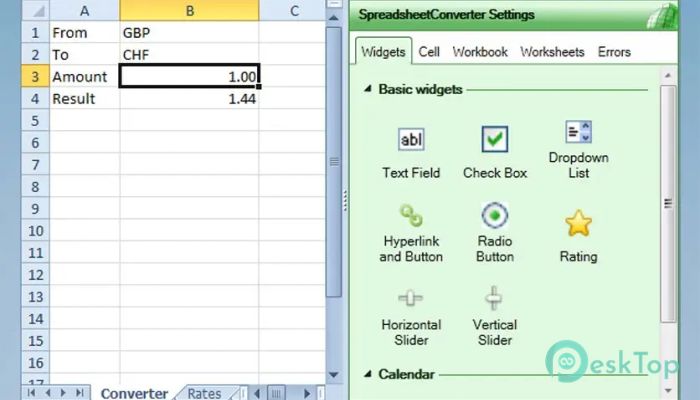This screenshot has width=700, height=400.
Task: Select the Text Field widget icon
Action: [x=411, y=139]
